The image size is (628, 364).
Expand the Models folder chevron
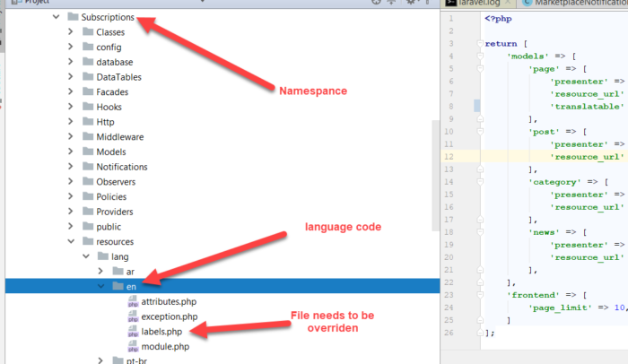point(71,152)
